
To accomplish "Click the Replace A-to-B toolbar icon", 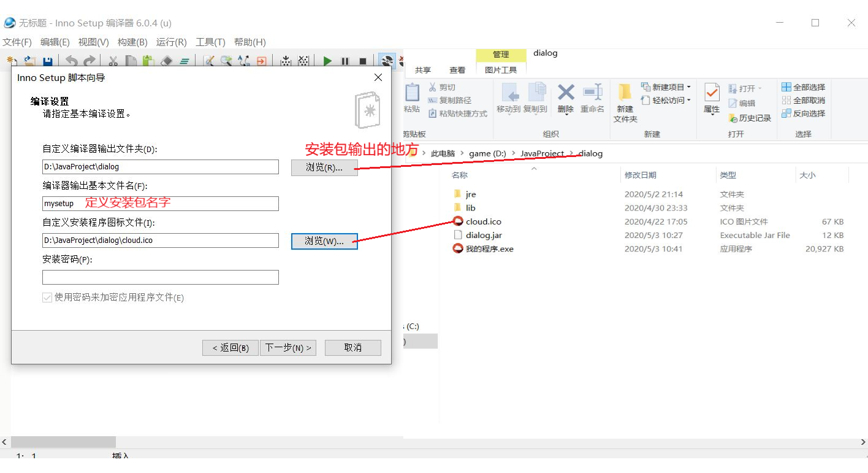I will point(244,61).
